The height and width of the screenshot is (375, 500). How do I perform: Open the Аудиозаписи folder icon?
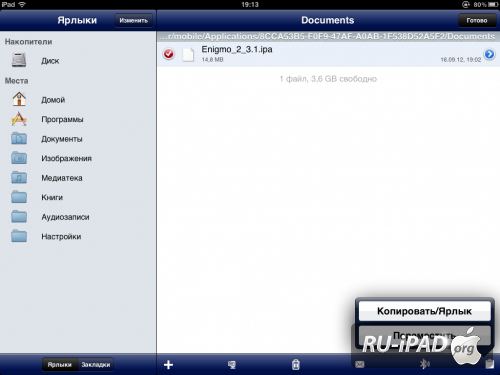click(x=19, y=217)
